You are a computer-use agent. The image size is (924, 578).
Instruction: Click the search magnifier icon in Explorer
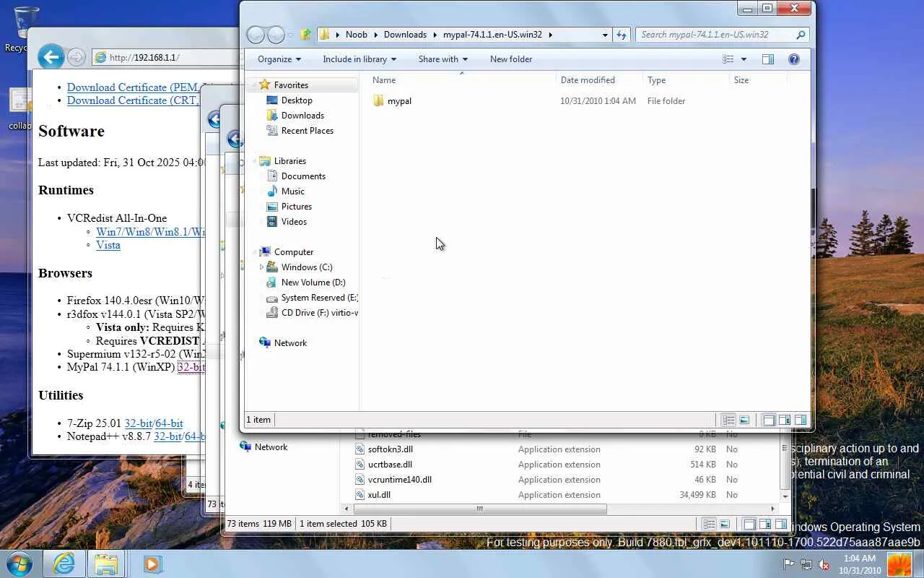tap(801, 35)
